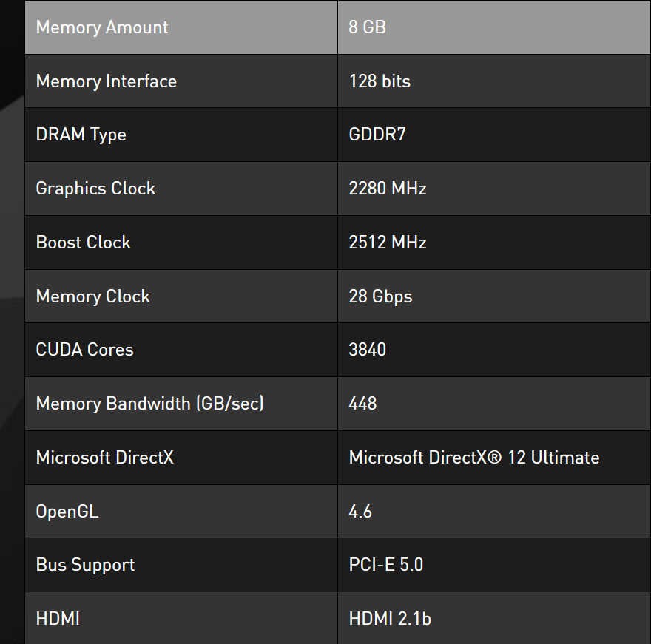
Task: Select the PCI-E 5.0 value
Action: tap(386, 565)
